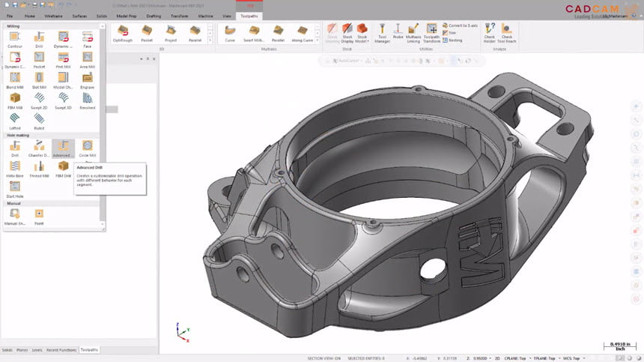Select the Slot Mill toolpath

39,80
